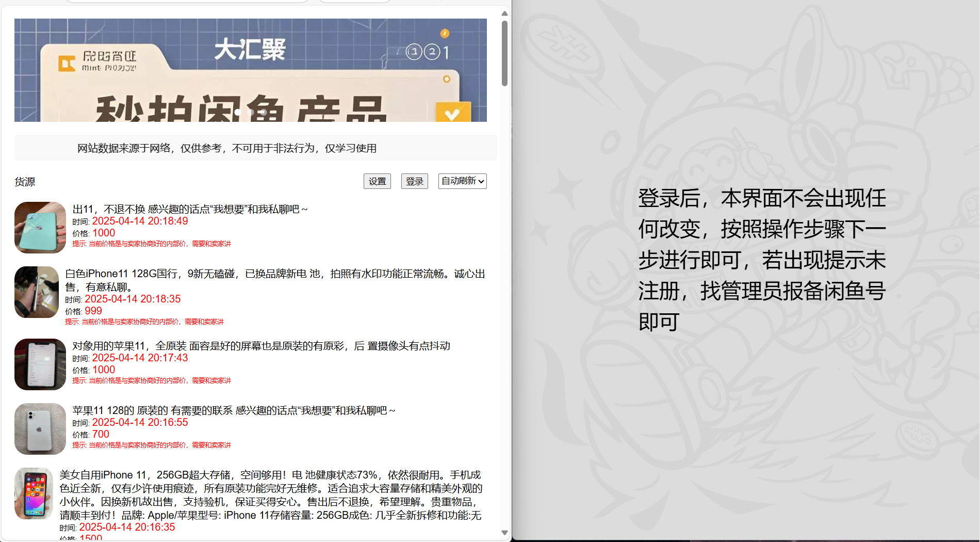Click the 网站数据来源于网络 disclaimer notice
Screen dimensions: 980x542
pos(227,148)
